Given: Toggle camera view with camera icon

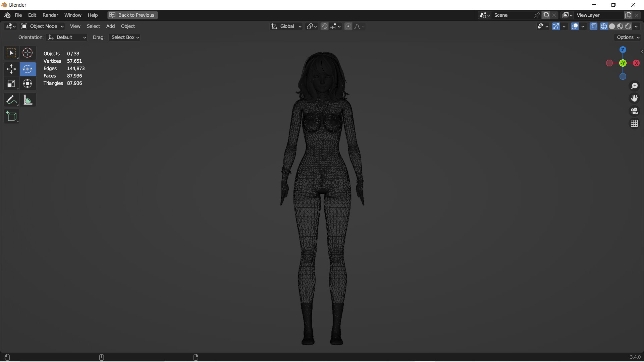Looking at the screenshot, I should pyautogui.click(x=634, y=111).
